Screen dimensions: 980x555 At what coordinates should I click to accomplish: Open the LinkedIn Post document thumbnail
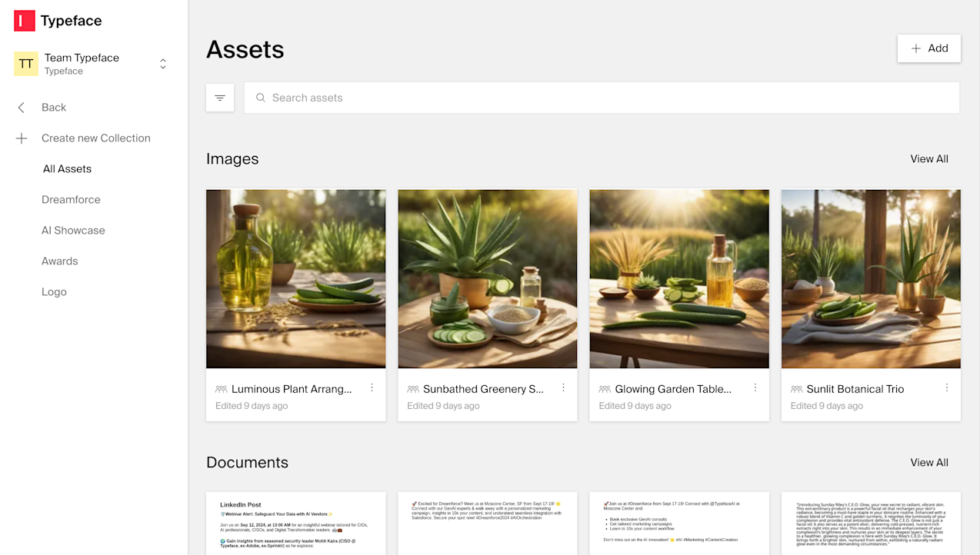(x=296, y=523)
